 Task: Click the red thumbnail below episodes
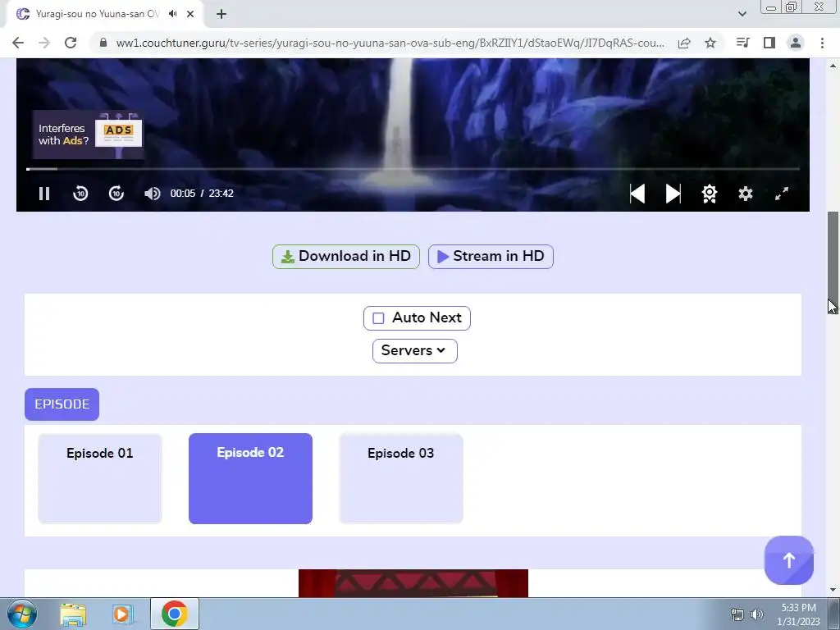(x=413, y=583)
